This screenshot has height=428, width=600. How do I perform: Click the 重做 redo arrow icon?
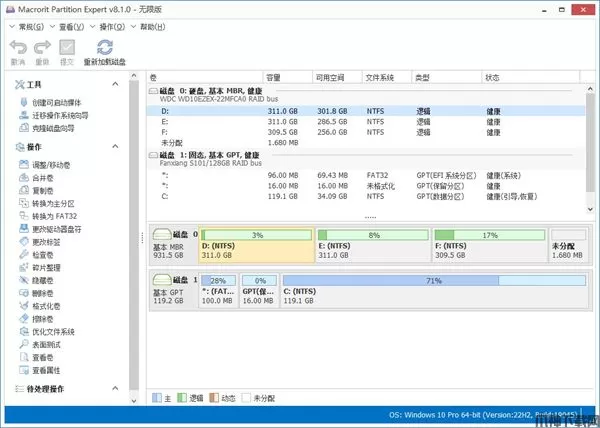point(42,47)
